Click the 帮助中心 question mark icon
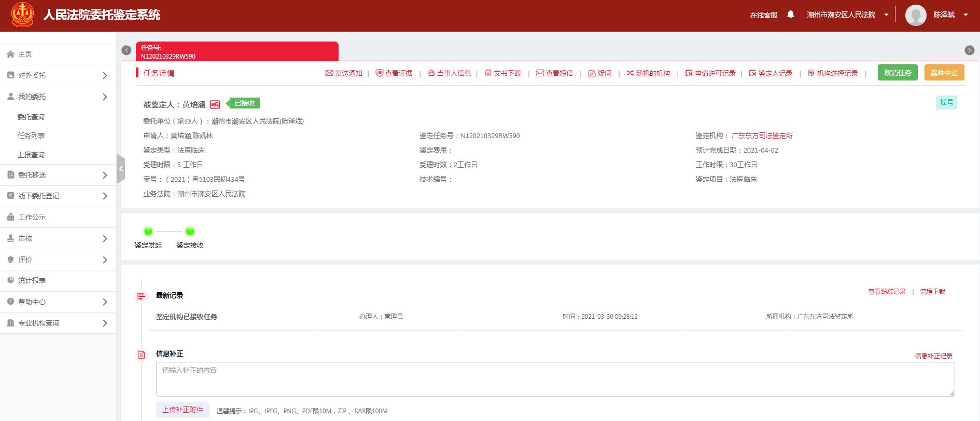 point(10,302)
